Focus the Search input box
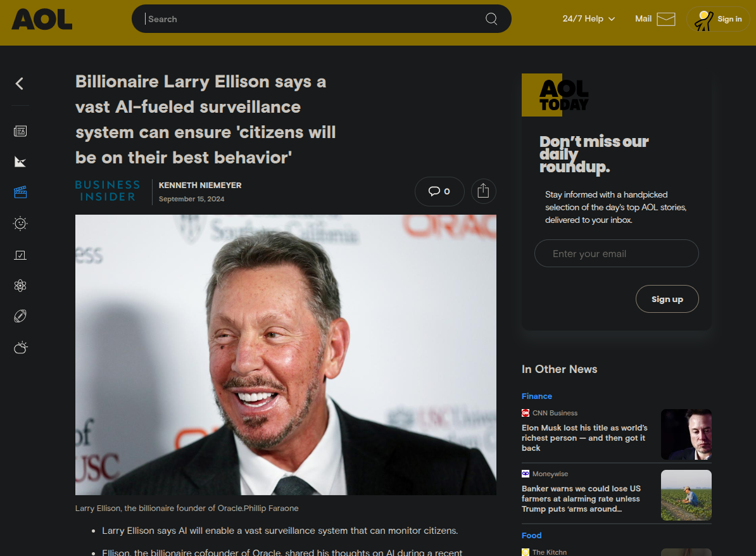756x556 pixels. pyautogui.click(x=313, y=19)
